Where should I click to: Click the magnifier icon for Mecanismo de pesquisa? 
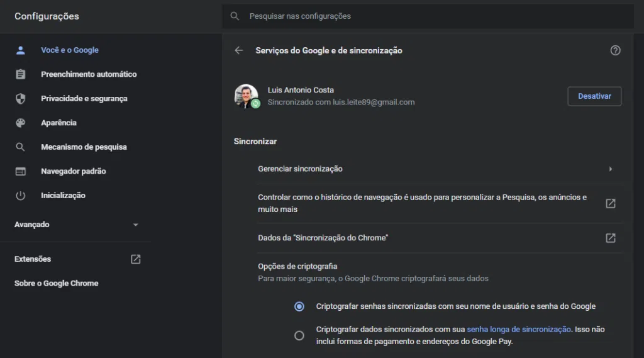(21, 147)
